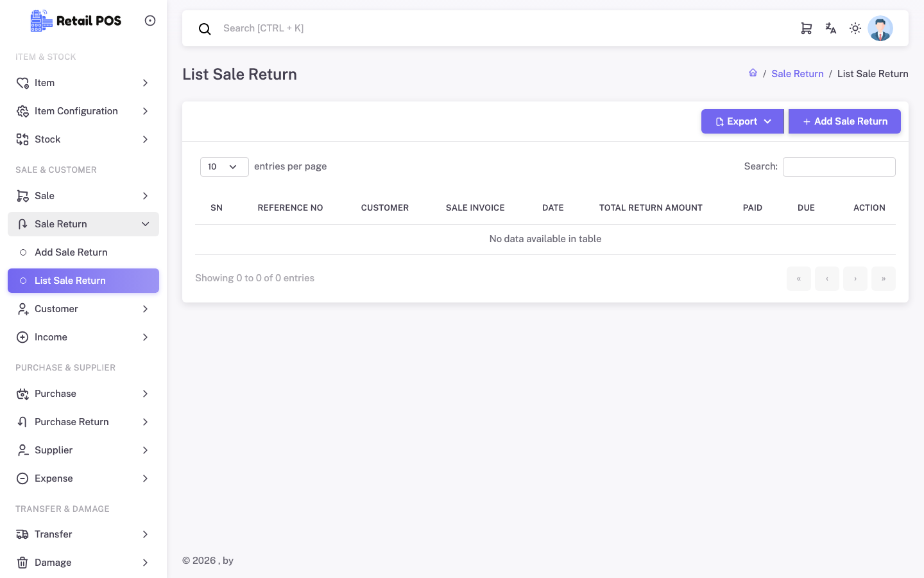The height and width of the screenshot is (578, 924).
Task: Click the search magnifier icon
Action: 205,29
